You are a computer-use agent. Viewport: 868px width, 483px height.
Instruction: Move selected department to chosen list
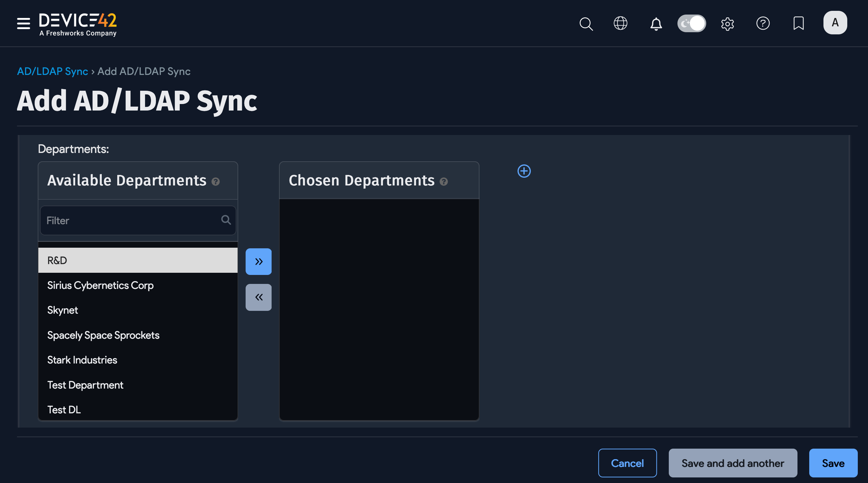[x=258, y=261]
